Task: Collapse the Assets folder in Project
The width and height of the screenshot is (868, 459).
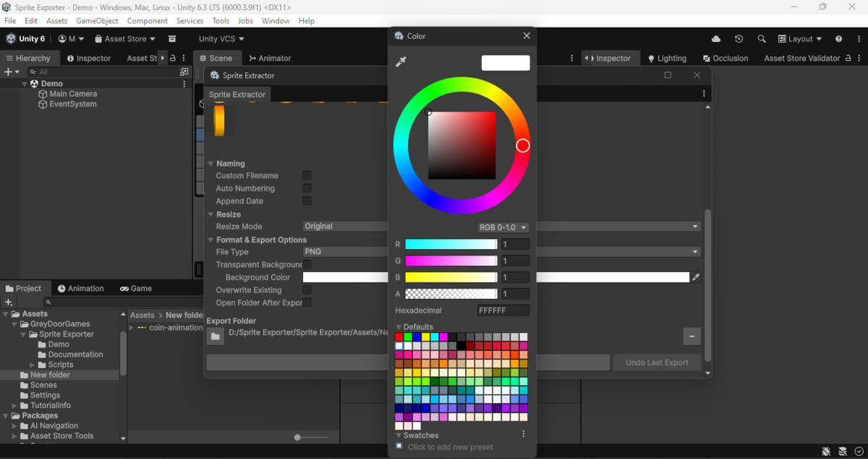Action: [6, 314]
